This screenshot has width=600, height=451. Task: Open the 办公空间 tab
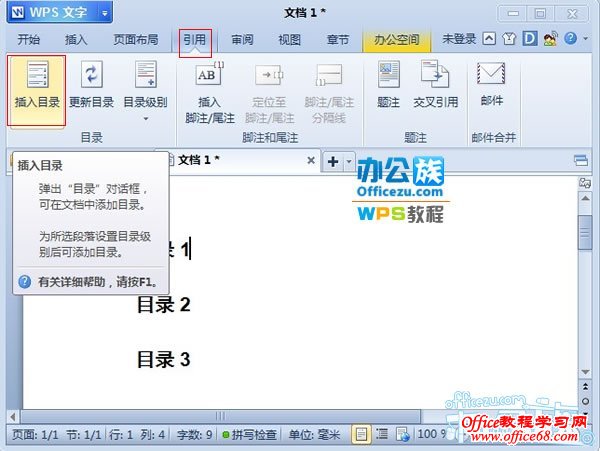click(396, 40)
